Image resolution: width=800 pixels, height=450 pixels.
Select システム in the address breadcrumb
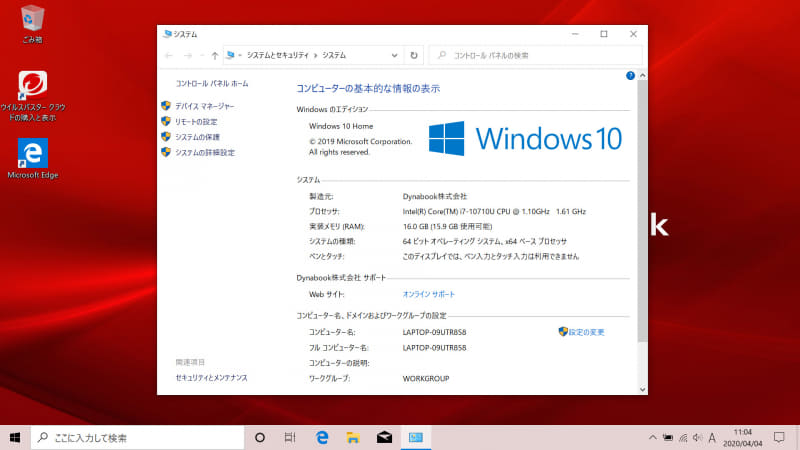pyautogui.click(x=334, y=56)
